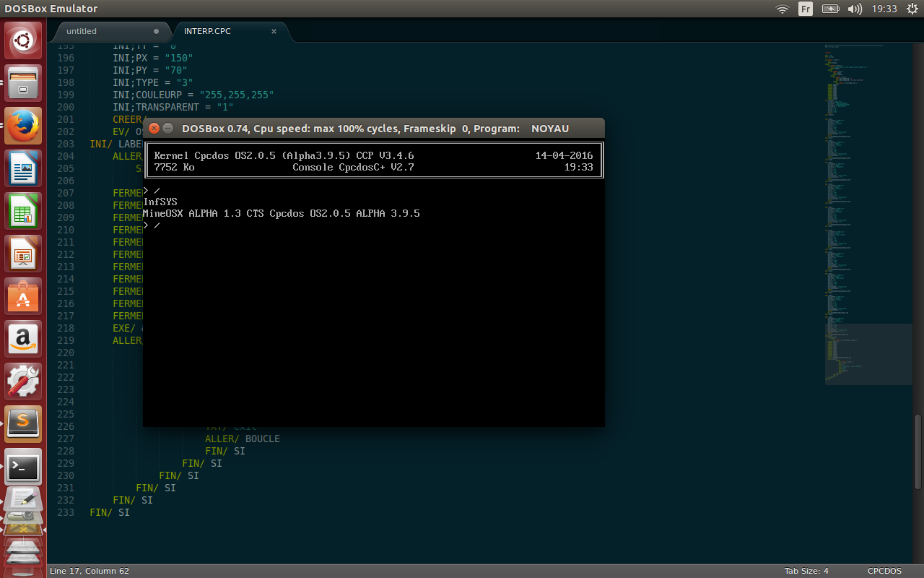Click the 7752 Ko memory text
This screenshot has width=924, height=578.
(x=174, y=168)
